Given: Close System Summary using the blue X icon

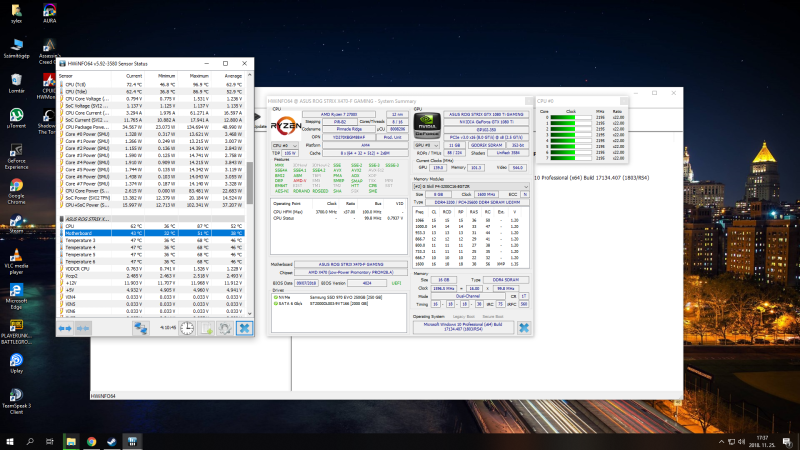Looking at the screenshot, I should coord(523,328).
